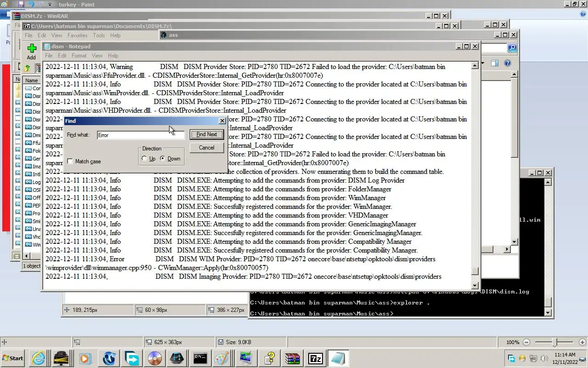This screenshot has width=588, height=368.
Task: Open the Notepad Edit menu
Action: point(62,56)
